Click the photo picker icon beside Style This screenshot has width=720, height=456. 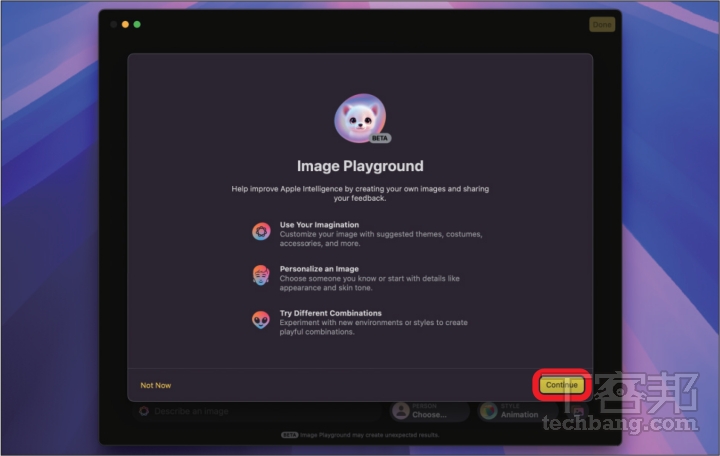point(578,411)
